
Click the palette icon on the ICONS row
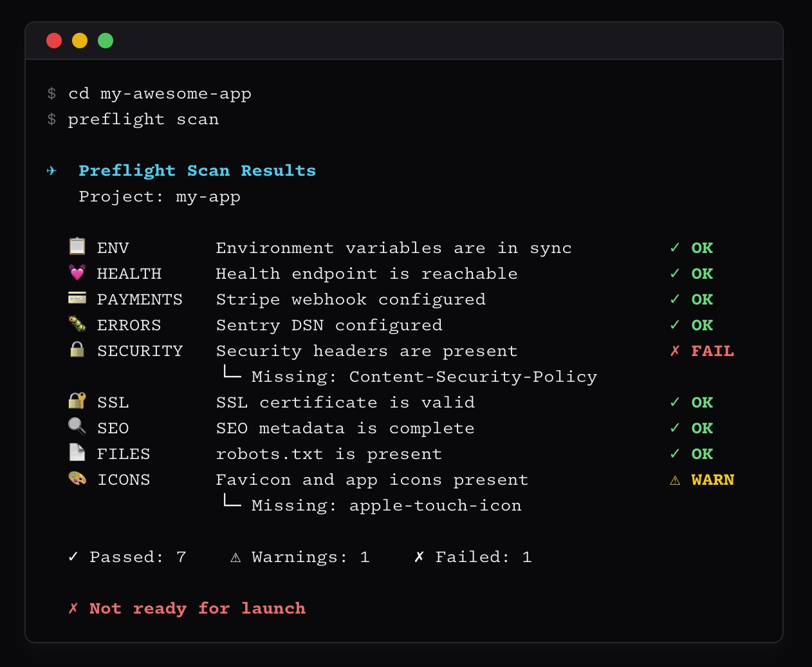pyautogui.click(x=77, y=479)
